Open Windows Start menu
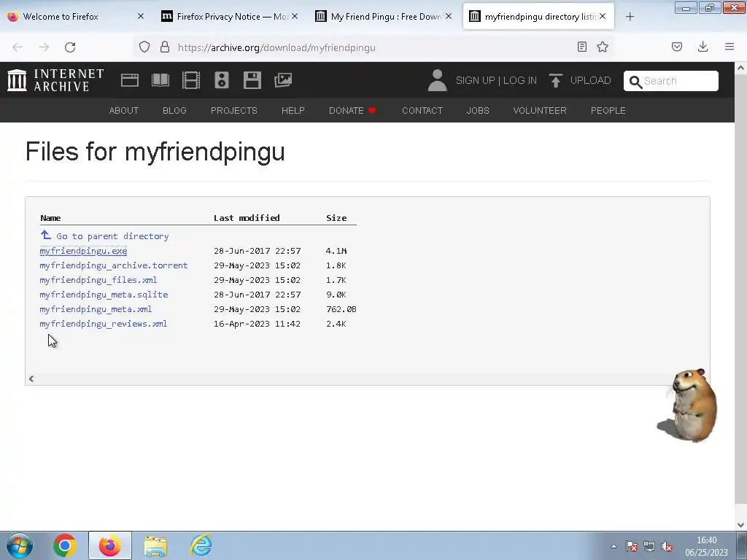This screenshot has height=560, width=747. point(20,545)
